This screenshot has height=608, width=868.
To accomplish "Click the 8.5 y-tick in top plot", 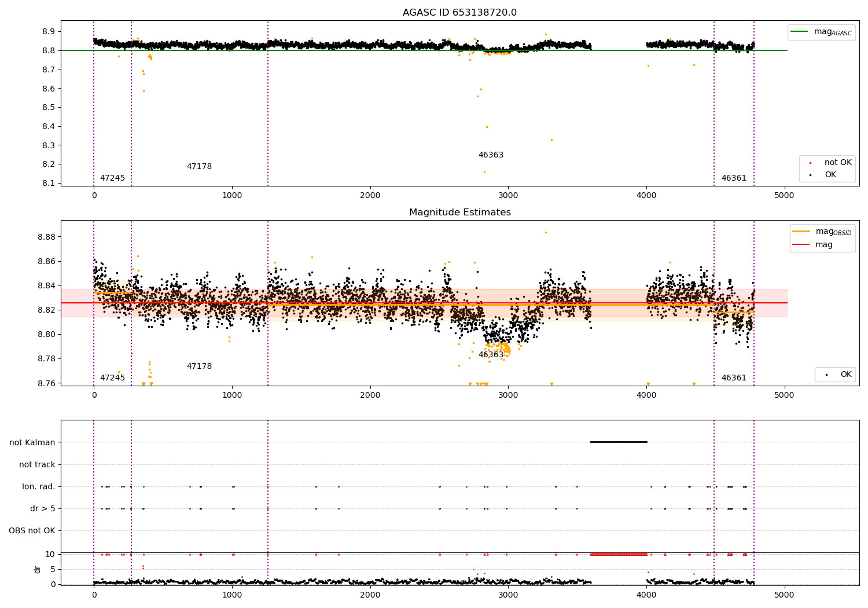I will pyautogui.click(x=49, y=107).
